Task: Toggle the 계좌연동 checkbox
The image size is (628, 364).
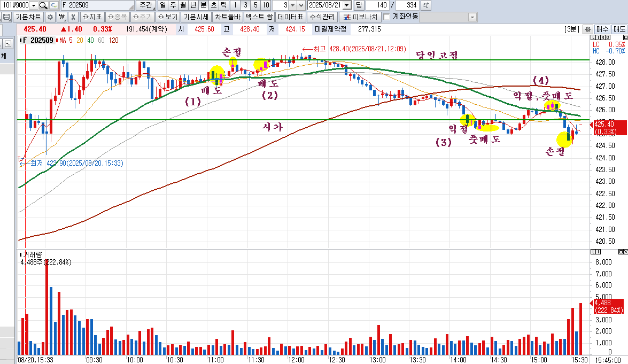Action: tap(387, 17)
